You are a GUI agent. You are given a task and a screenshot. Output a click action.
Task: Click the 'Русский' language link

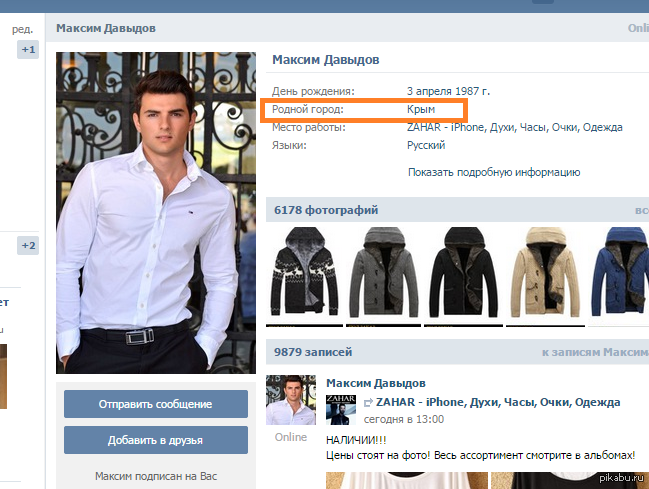[426, 145]
